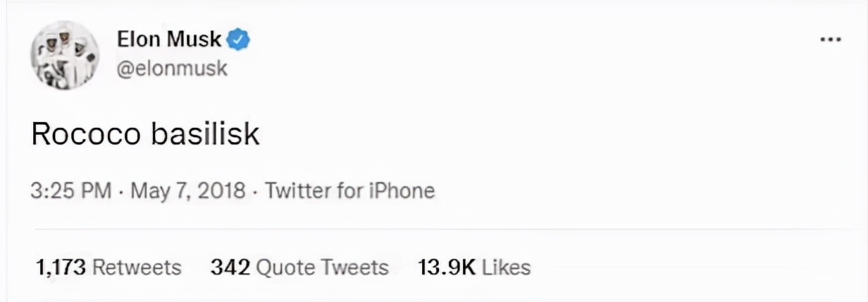The image size is (868, 302).
Task: Click the year 2018 in the date
Action: click(222, 191)
